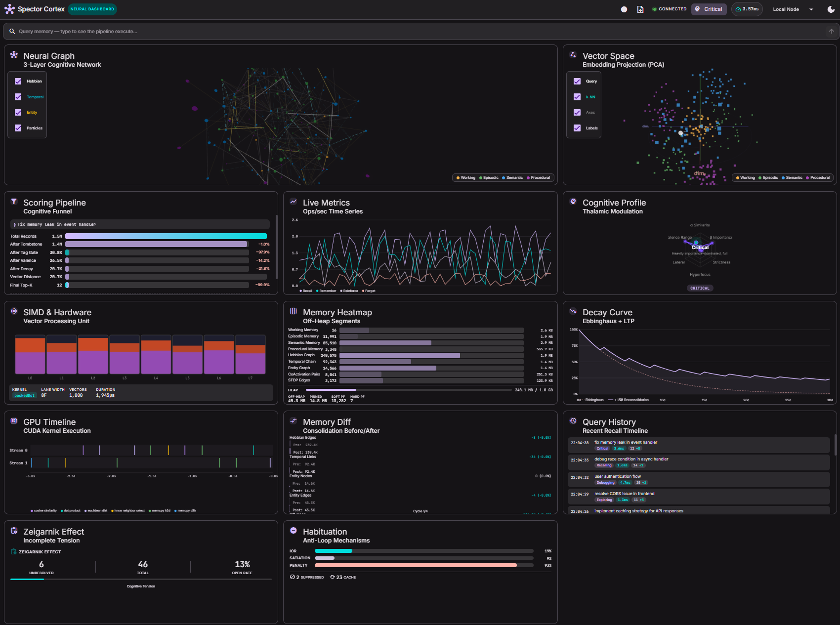Click the Critical mode button in header
The image size is (840, 625).
point(709,9)
